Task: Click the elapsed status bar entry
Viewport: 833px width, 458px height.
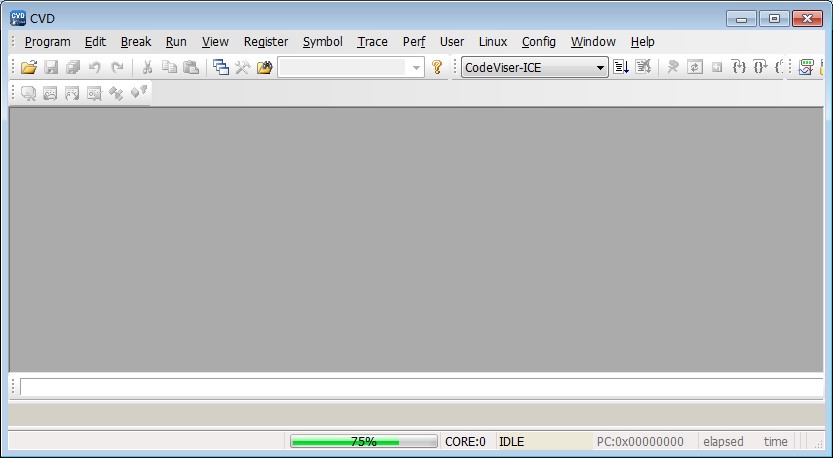Action: (x=723, y=442)
